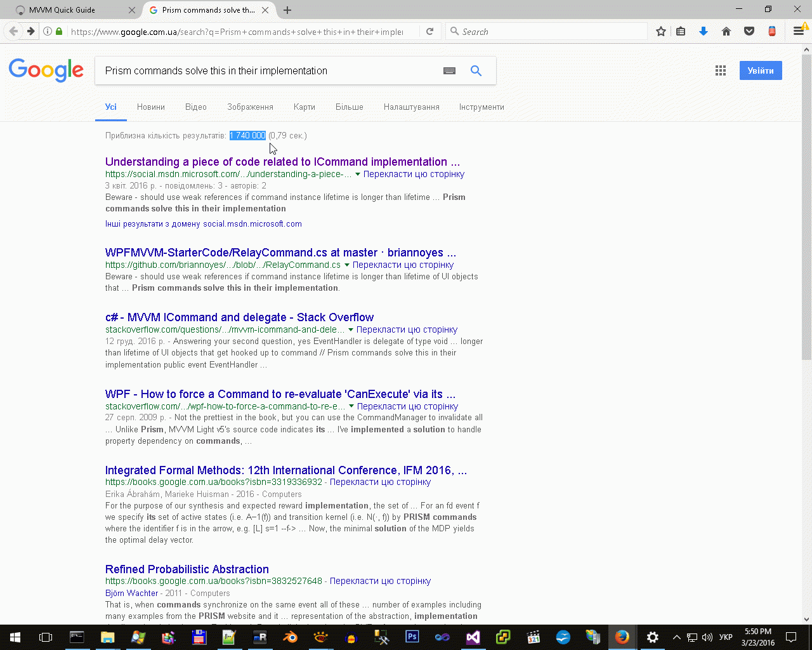812x650 pixels.
Task: Go forward with the Firefox forward arrow
Action: click(x=30, y=31)
